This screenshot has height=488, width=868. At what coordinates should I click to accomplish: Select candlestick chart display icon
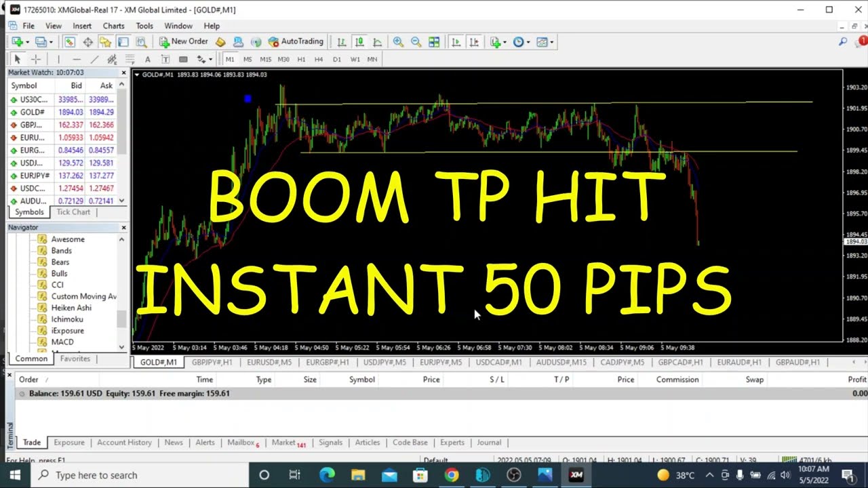click(359, 42)
